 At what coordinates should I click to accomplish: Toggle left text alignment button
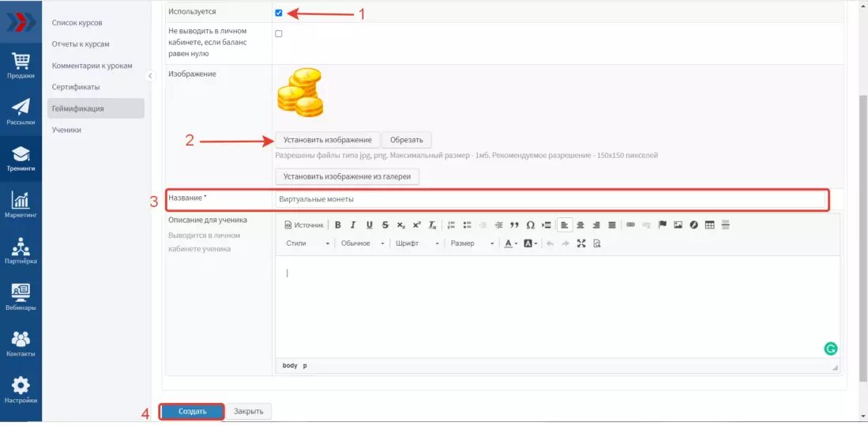564,225
